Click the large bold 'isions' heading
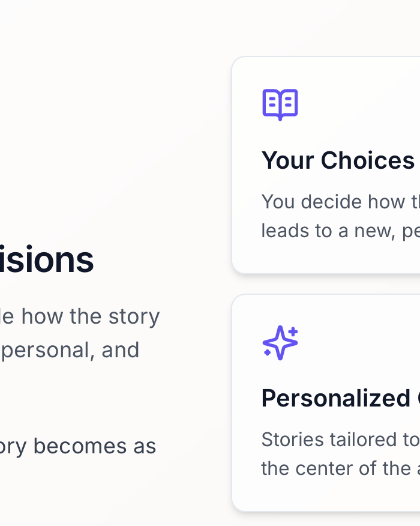The height and width of the screenshot is (526, 420). coord(47,260)
